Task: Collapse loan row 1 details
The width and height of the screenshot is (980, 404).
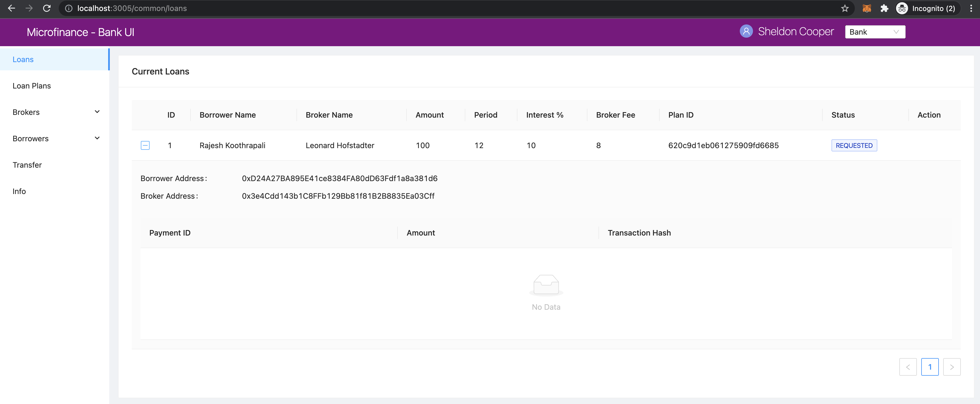Action: coord(145,145)
